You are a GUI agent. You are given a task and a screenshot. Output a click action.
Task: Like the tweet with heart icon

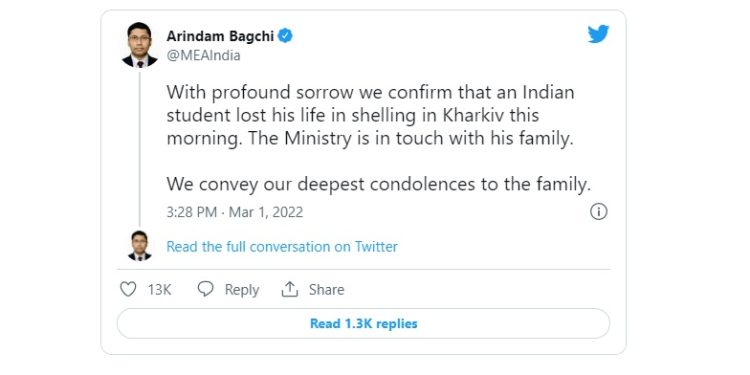128,289
